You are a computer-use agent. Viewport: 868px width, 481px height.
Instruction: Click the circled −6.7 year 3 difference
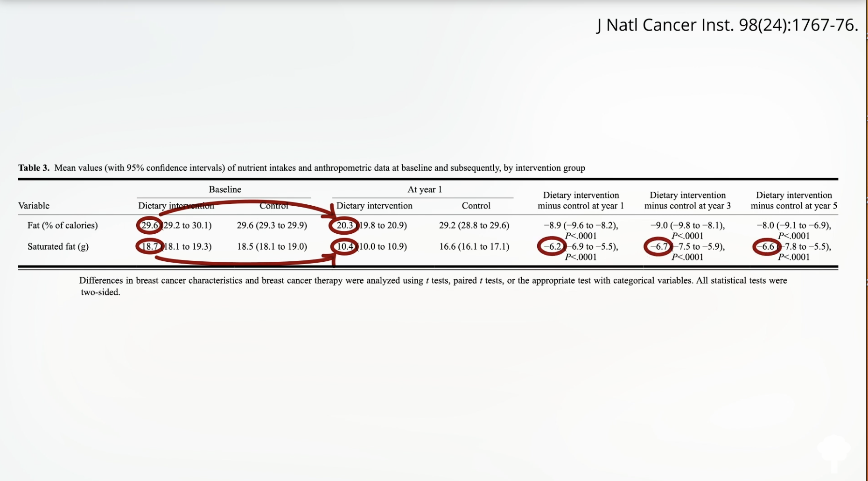tap(658, 246)
